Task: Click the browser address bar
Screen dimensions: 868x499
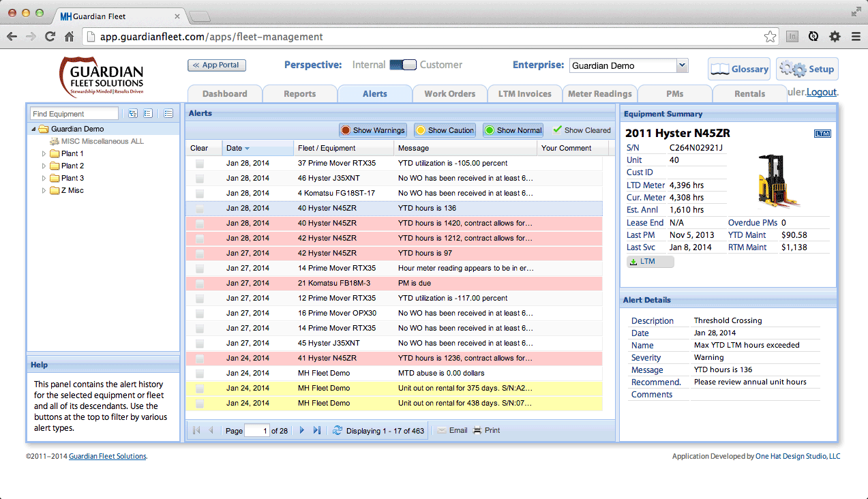Action: click(431, 37)
